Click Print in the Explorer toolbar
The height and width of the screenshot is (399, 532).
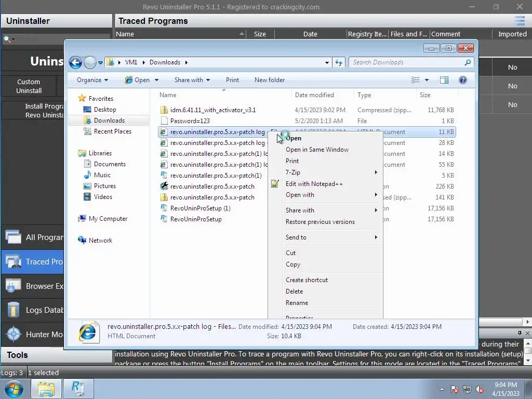pos(232,80)
